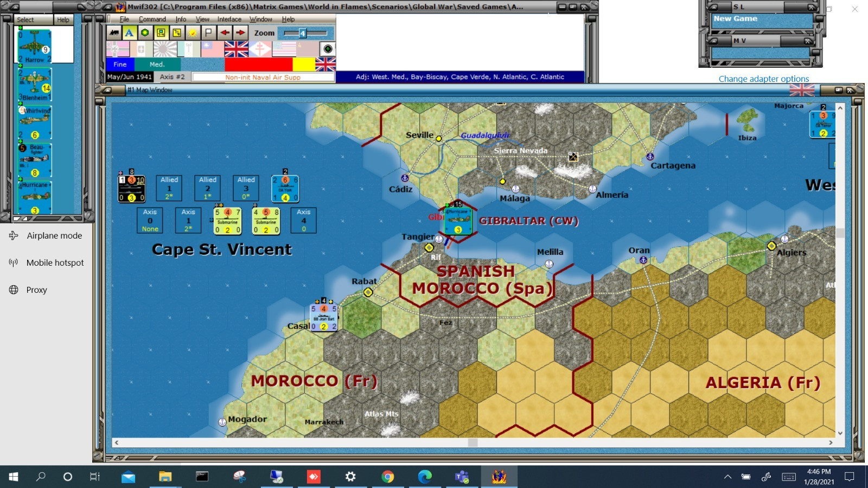Click the Algiers city marker
The width and height of the screenshot is (868, 488).
pos(771,246)
